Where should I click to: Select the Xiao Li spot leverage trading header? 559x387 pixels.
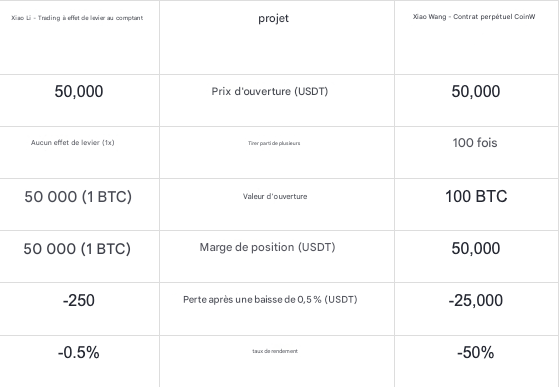pyautogui.click(x=77, y=18)
